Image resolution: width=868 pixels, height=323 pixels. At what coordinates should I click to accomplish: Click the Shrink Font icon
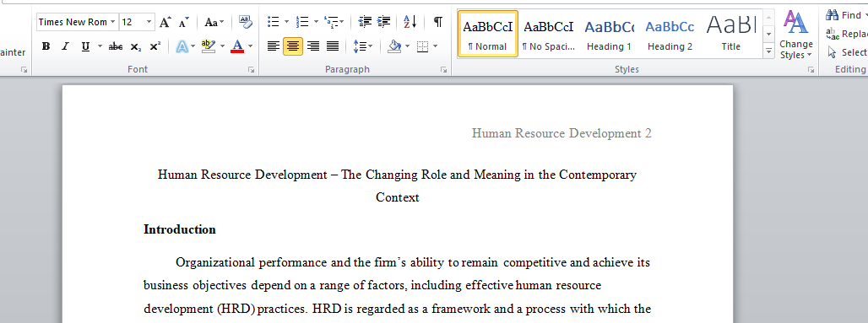click(x=184, y=22)
